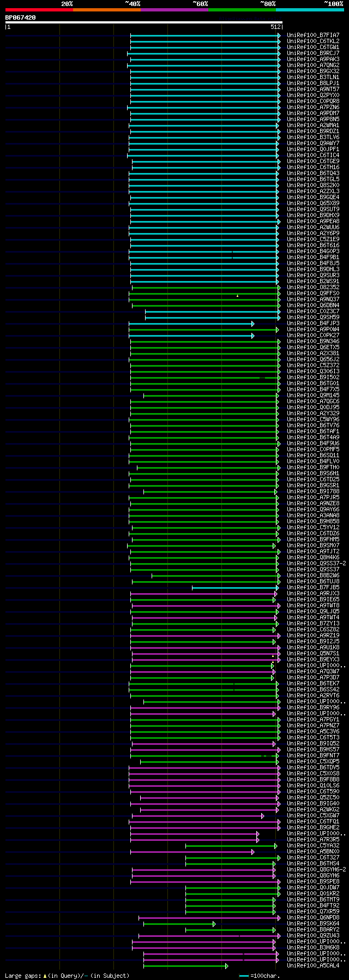
Task: Select hit label UniRef100_A9PAK3
Action: point(313,59)
